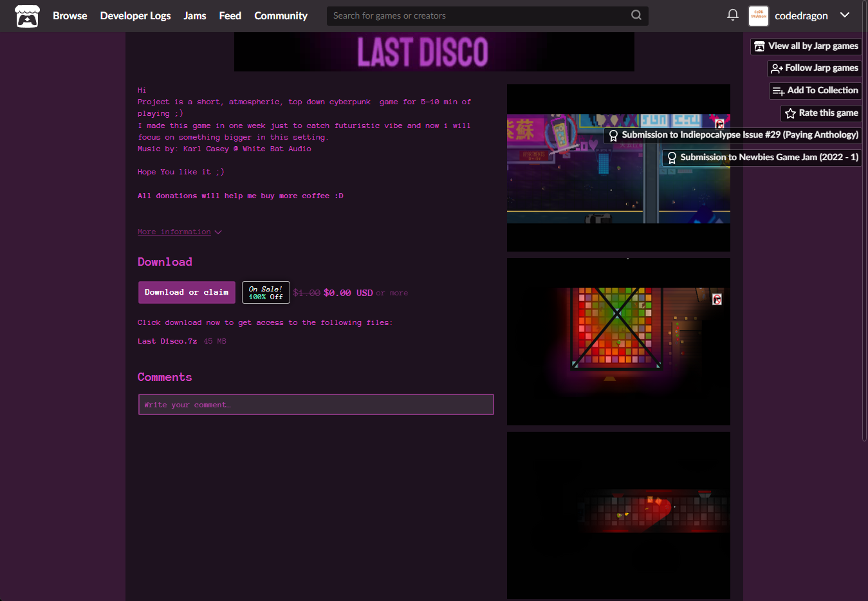Image resolution: width=868 pixels, height=601 pixels.
Task: Focus the search for games field
Action: (x=487, y=15)
